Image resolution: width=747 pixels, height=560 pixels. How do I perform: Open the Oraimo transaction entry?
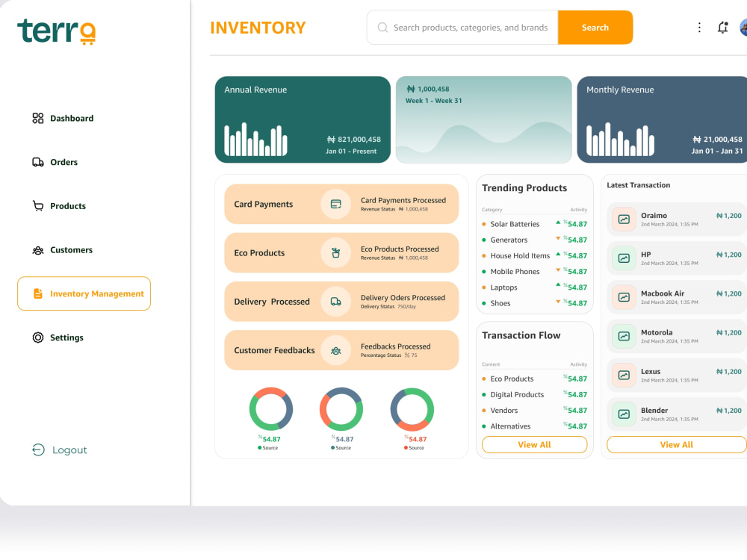click(x=677, y=220)
